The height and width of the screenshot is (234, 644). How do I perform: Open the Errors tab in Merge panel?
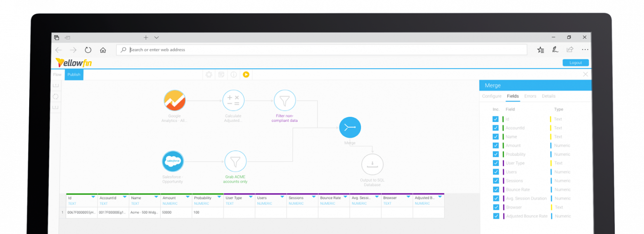coord(530,96)
